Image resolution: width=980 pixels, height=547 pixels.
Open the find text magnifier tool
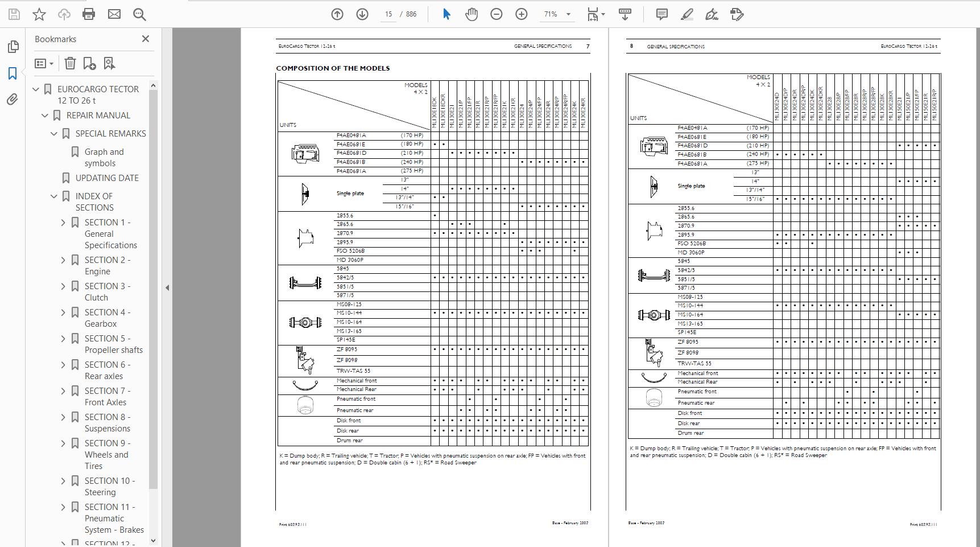tap(139, 14)
